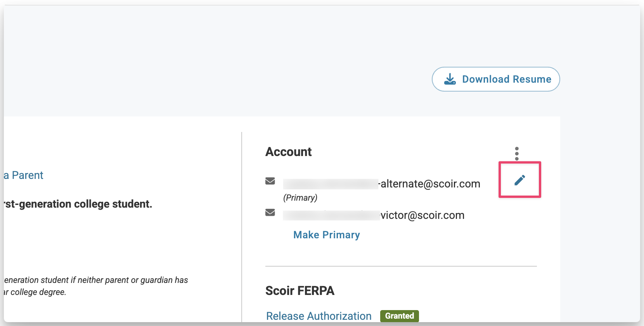
Task: Open the three-dot Account options menu
Action: (x=516, y=154)
